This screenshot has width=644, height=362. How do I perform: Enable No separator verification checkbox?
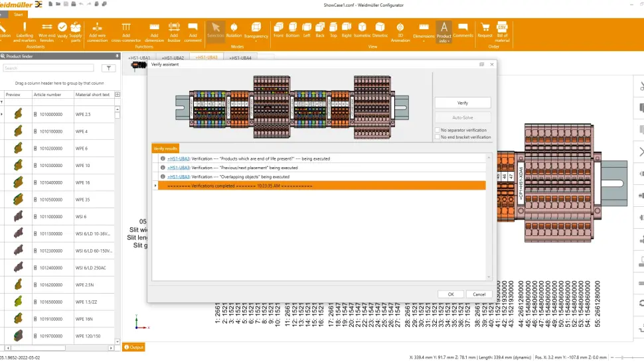point(437,130)
